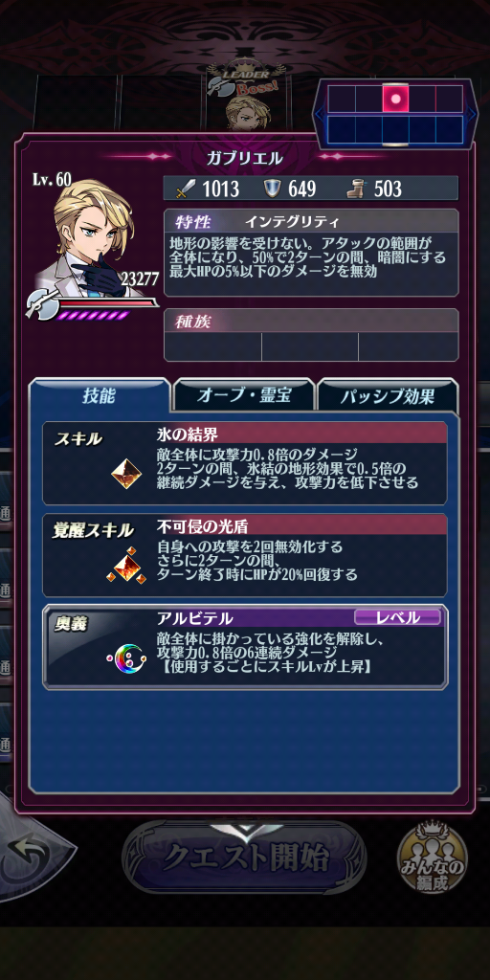Tap the 覚醒スキル red gems icon

(127, 566)
